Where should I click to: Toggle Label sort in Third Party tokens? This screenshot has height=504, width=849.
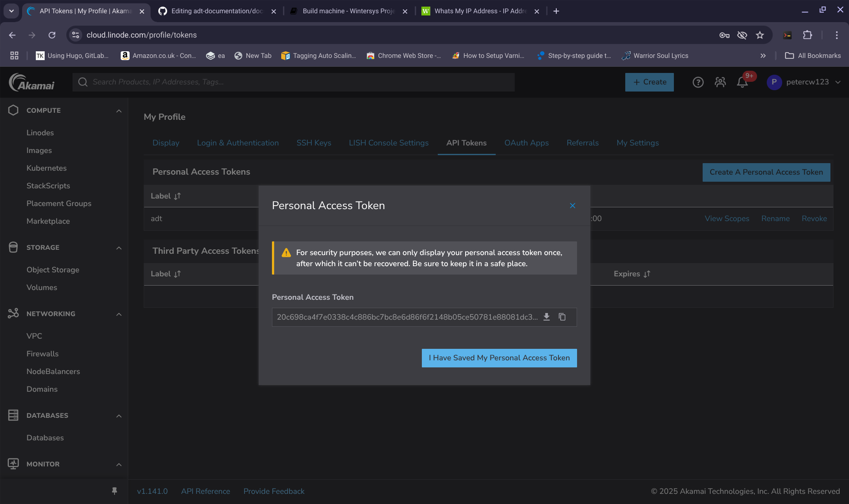(165, 274)
